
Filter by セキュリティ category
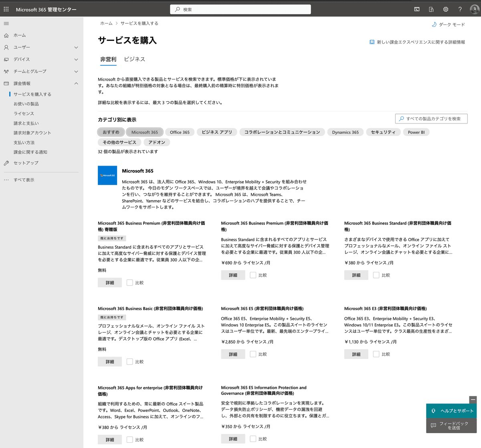pyautogui.click(x=383, y=132)
